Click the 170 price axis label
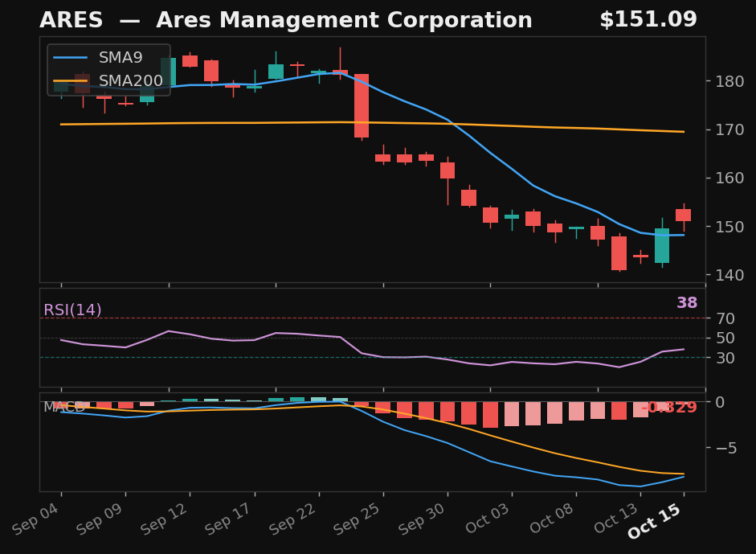The width and height of the screenshot is (756, 554). 729,129
